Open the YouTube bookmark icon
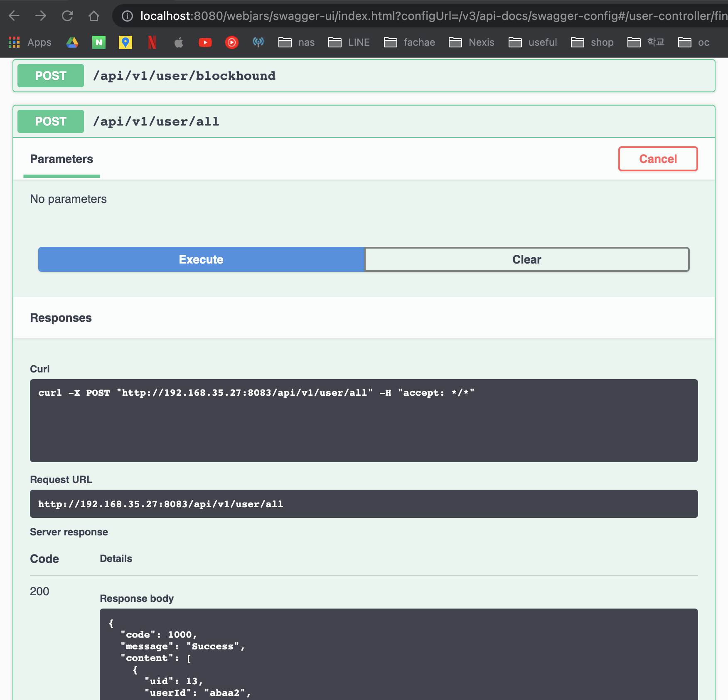This screenshot has width=728, height=700. [205, 42]
